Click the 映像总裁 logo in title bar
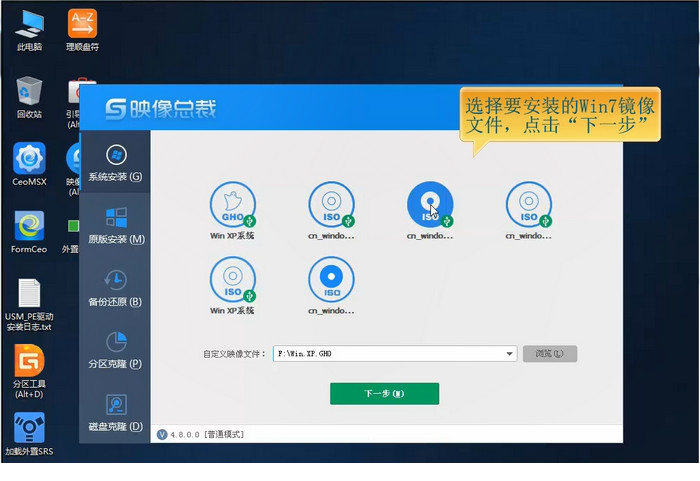The width and height of the screenshot is (700, 481). [161, 109]
